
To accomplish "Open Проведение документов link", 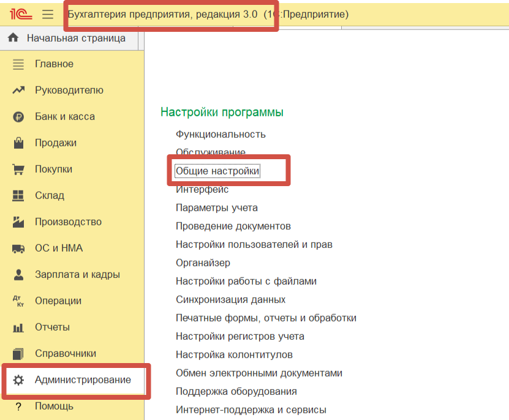I will [233, 227].
